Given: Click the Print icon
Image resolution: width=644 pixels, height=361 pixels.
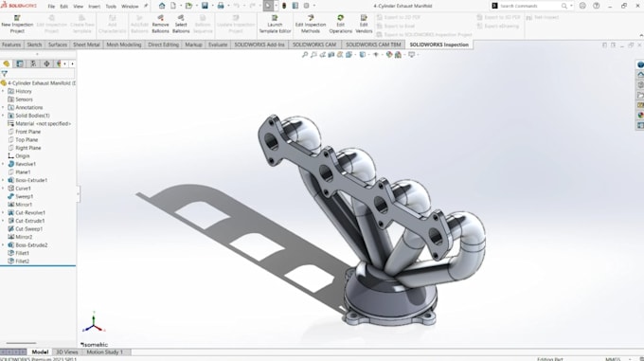Looking at the screenshot, I should point(221,6).
